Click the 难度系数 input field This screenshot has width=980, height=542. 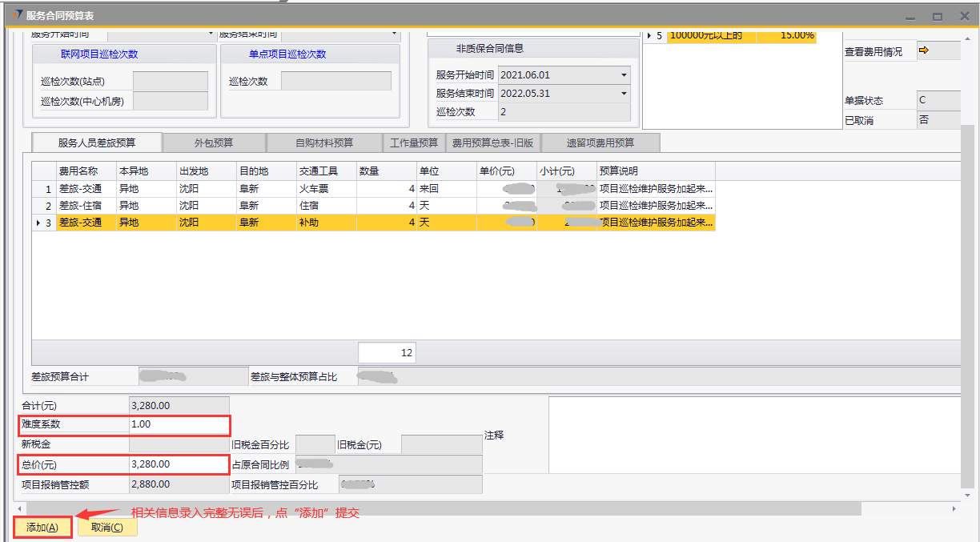tap(179, 424)
